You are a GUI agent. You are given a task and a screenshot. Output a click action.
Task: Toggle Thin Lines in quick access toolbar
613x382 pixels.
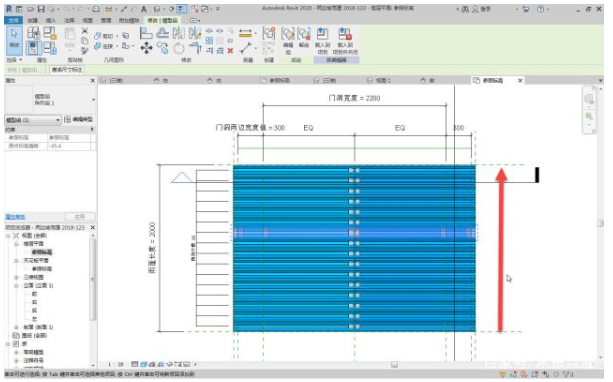182,9
